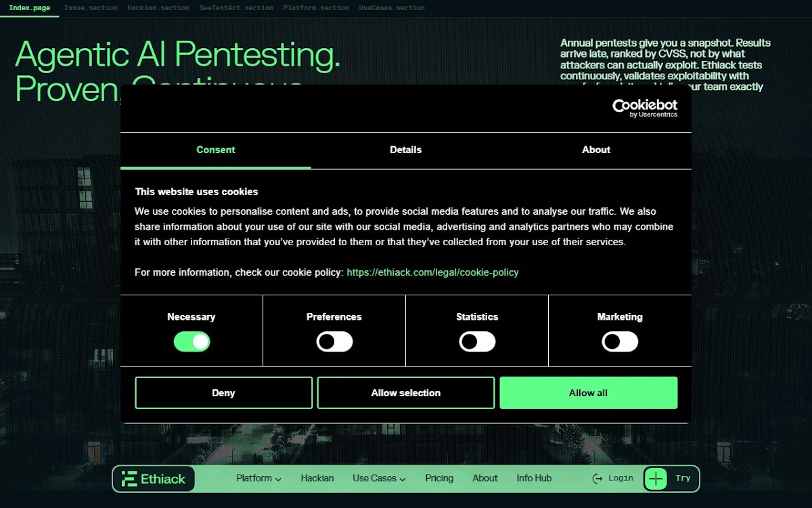Jump to Issue.section tab
Screen dimensions: 812x508
click(91, 8)
